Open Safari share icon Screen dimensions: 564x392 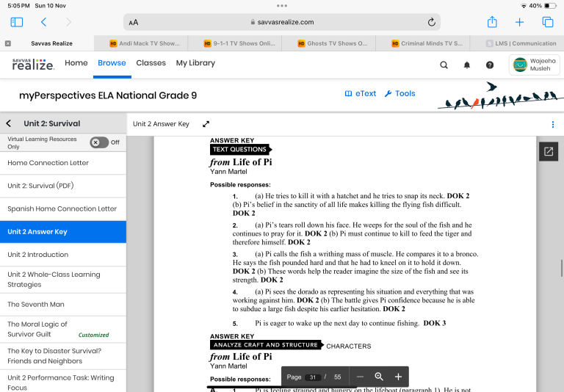click(x=492, y=23)
